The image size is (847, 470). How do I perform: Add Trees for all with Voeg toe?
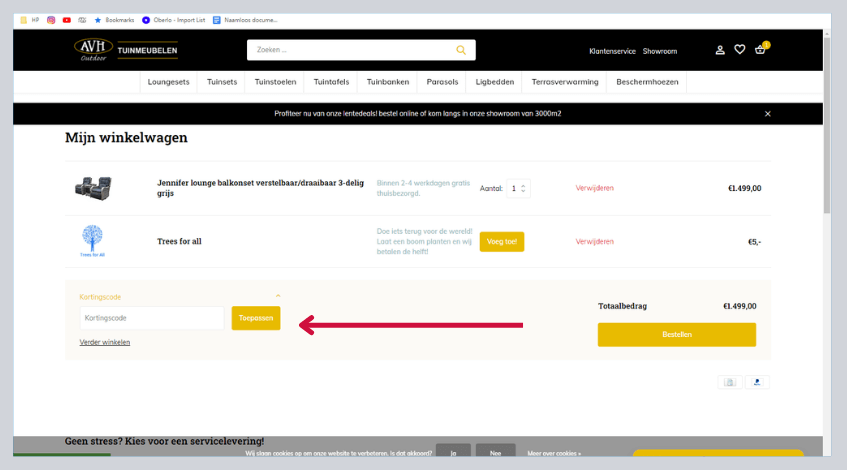[x=501, y=241]
